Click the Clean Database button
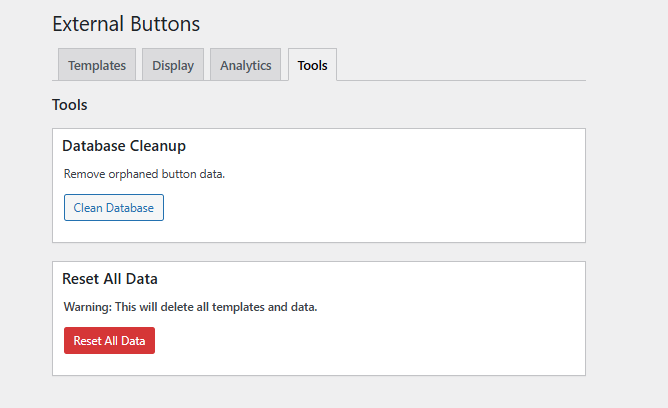This screenshot has height=408, width=668. 114,207
